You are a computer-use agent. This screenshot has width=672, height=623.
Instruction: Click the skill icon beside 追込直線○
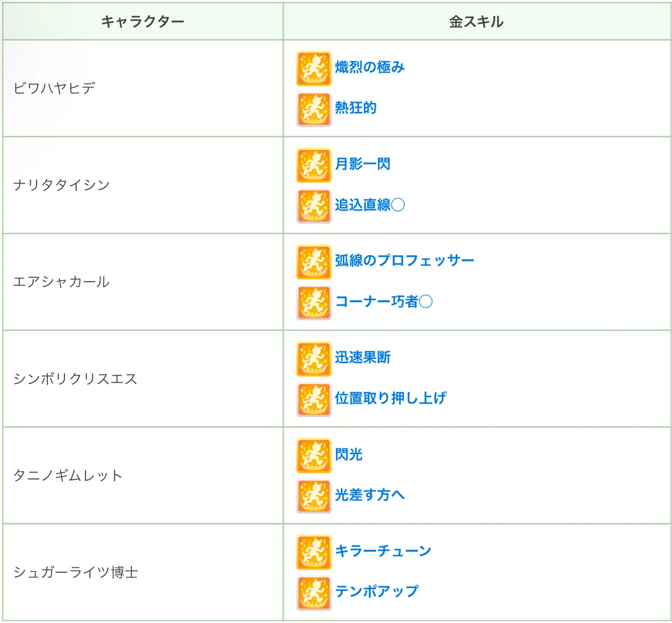[x=314, y=205]
